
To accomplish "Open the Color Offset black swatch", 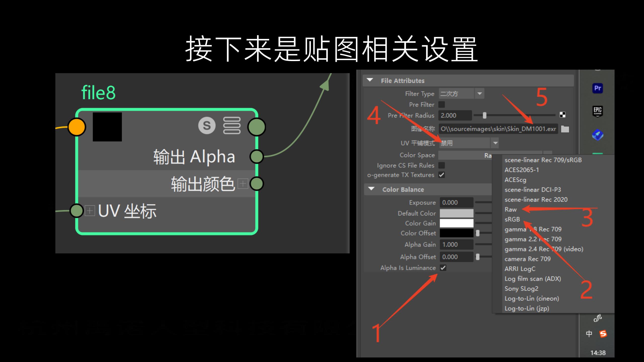I will click(x=456, y=233).
